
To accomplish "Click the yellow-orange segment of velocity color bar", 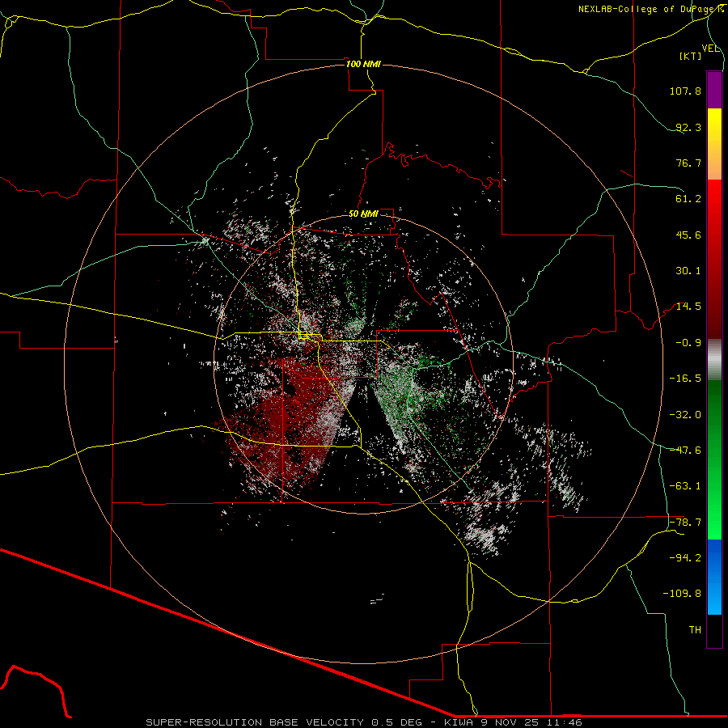I will click(714, 144).
